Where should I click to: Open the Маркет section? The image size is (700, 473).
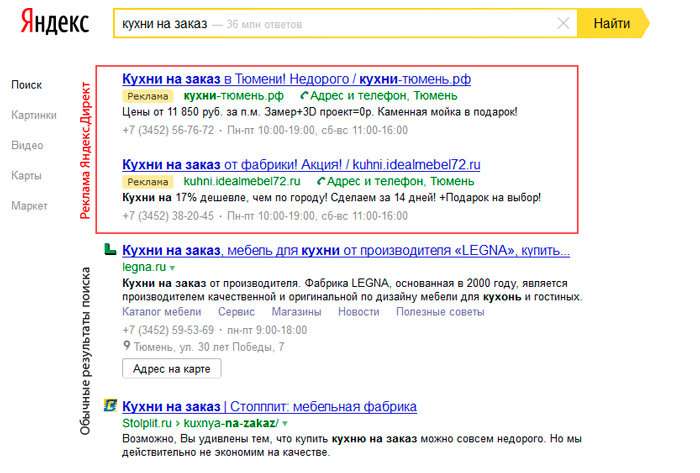[29, 206]
